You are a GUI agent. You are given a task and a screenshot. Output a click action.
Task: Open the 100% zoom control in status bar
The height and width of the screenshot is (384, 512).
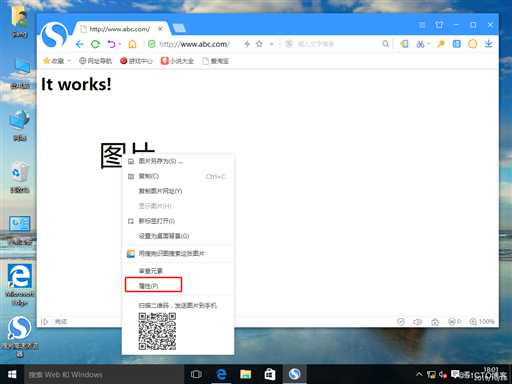(482, 322)
